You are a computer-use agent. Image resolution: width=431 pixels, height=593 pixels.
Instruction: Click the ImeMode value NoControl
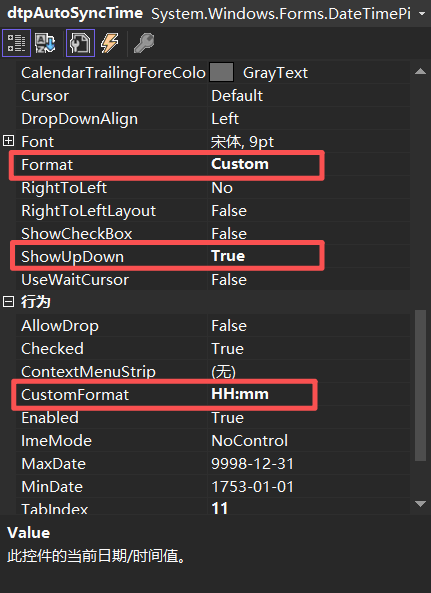point(250,441)
